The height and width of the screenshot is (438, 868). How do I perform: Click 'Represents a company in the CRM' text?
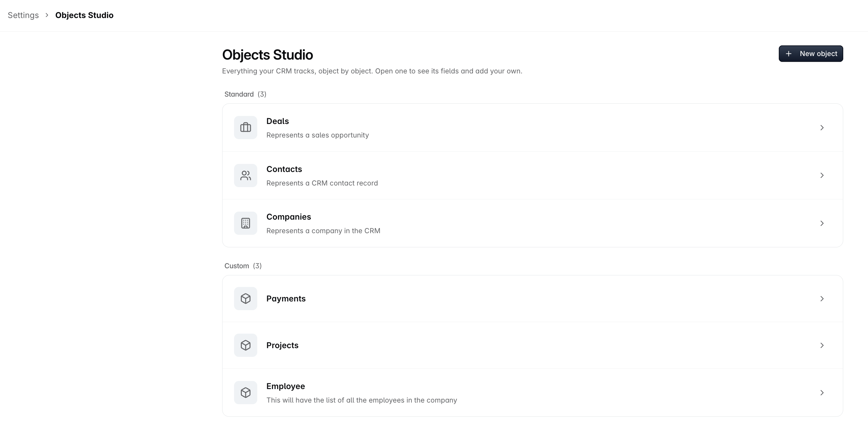tap(324, 231)
